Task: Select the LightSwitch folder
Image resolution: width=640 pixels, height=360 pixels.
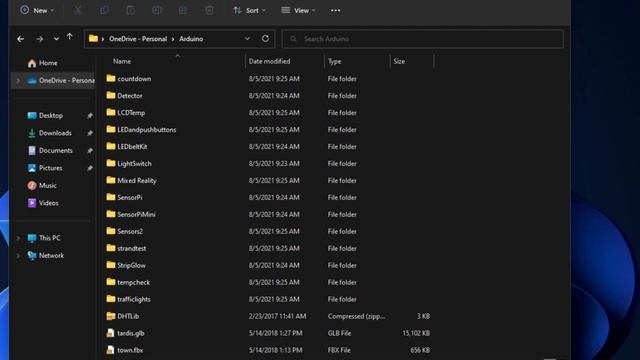Action: pos(129,163)
